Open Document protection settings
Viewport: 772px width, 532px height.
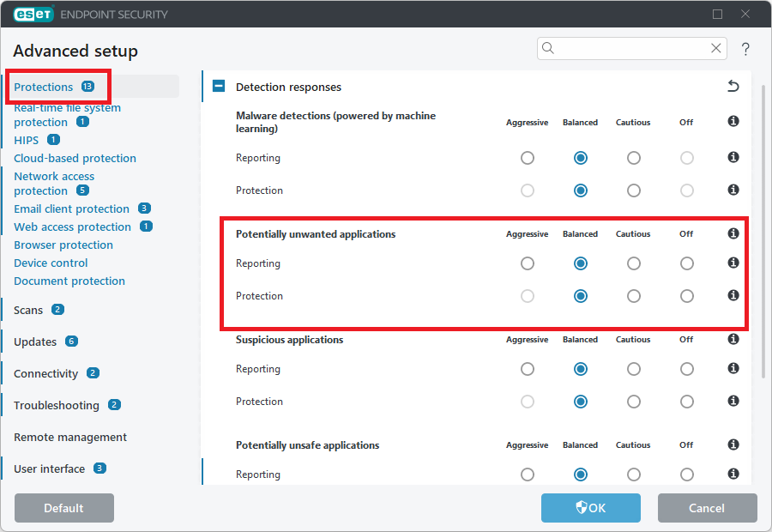click(69, 281)
